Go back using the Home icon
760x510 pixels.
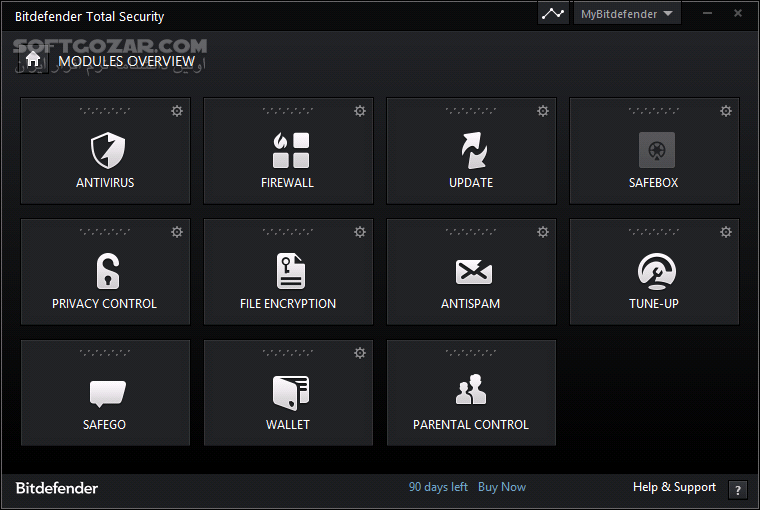click(33, 59)
